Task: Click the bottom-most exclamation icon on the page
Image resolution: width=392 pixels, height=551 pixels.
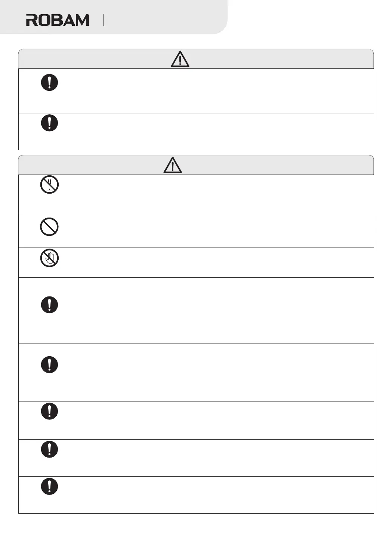Action: point(49,486)
